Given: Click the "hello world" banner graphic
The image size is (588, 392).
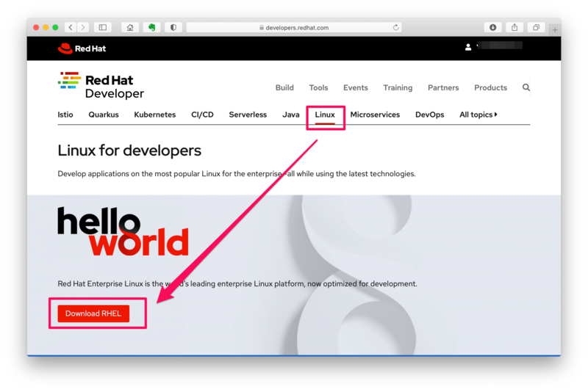Looking at the screenshot, I should click(x=123, y=231).
